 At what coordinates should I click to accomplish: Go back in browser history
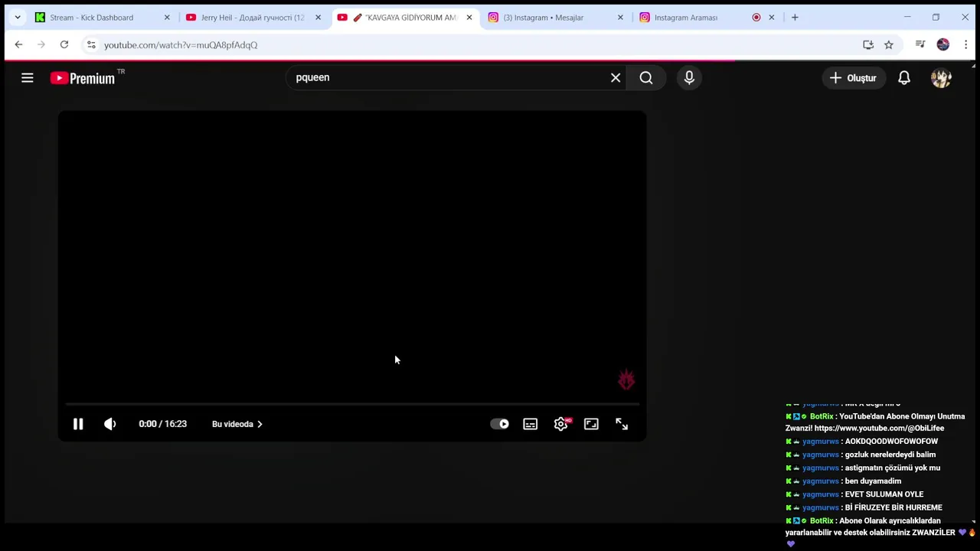coord(18,45)
